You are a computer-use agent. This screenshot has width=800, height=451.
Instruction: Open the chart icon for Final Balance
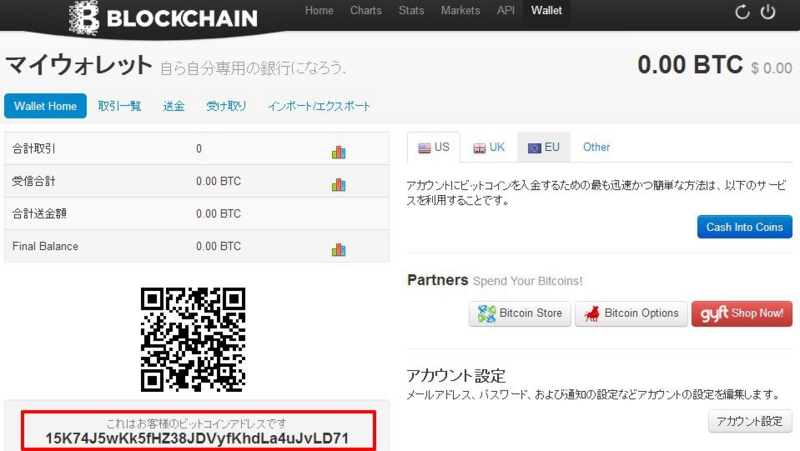point(338,249)
